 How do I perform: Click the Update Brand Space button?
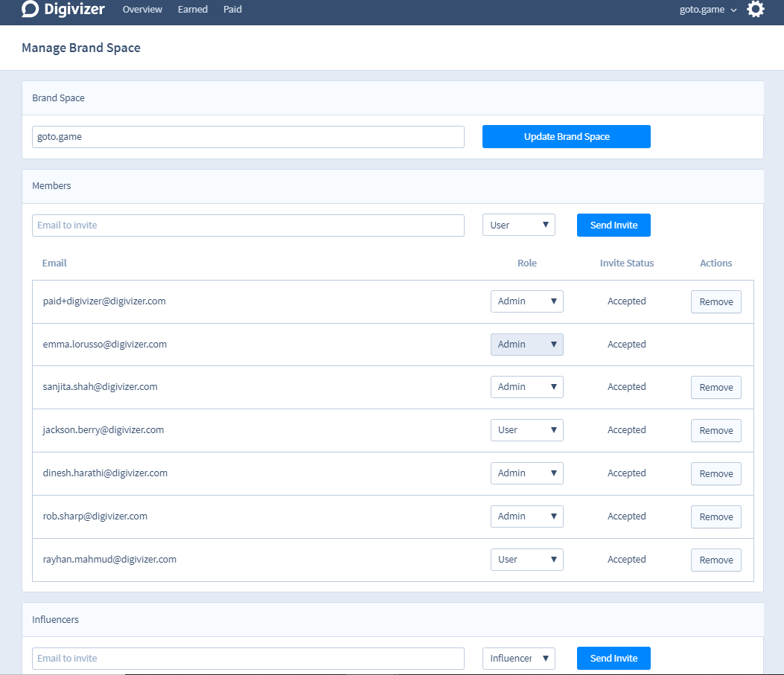tap(566, 136)
